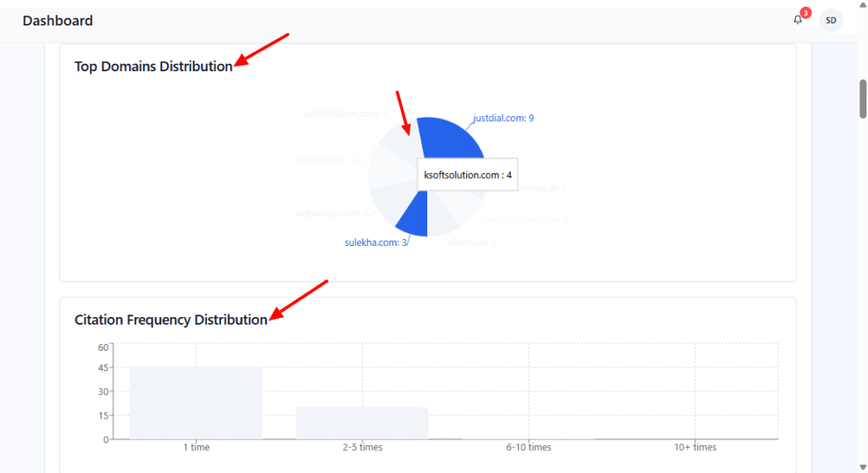Open the notifications bell icon

click(x=798, y=20)
